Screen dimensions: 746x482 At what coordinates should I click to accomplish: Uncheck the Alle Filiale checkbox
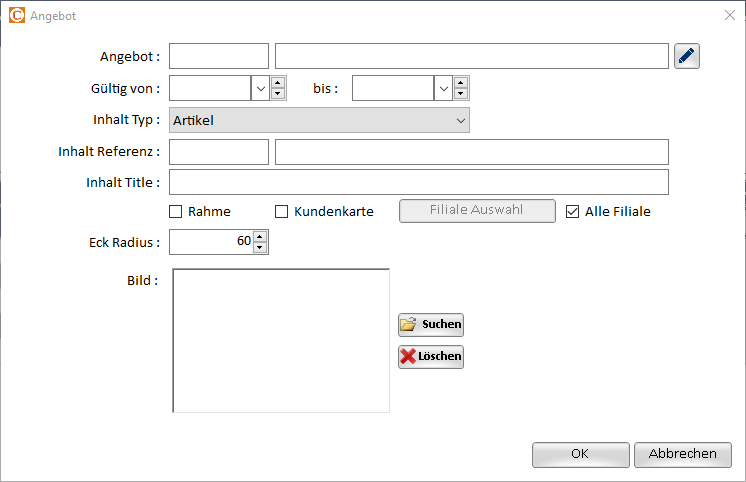(x=573, y=212)
